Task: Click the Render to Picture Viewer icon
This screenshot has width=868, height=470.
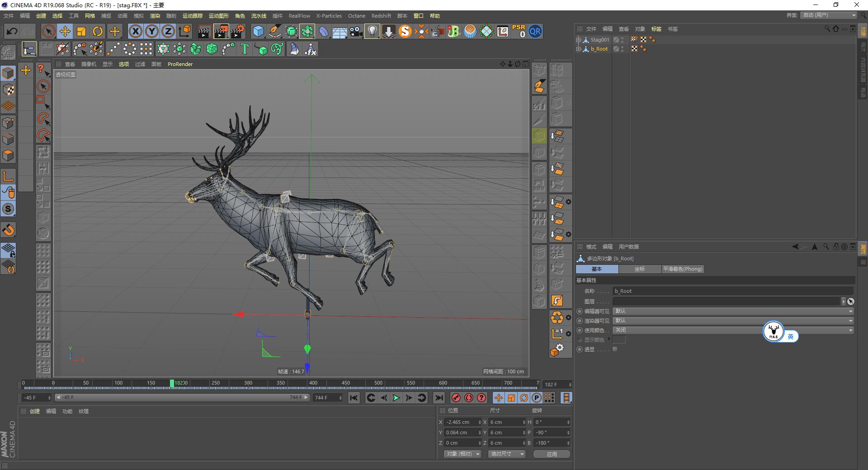Action: (x=221, y=31)
